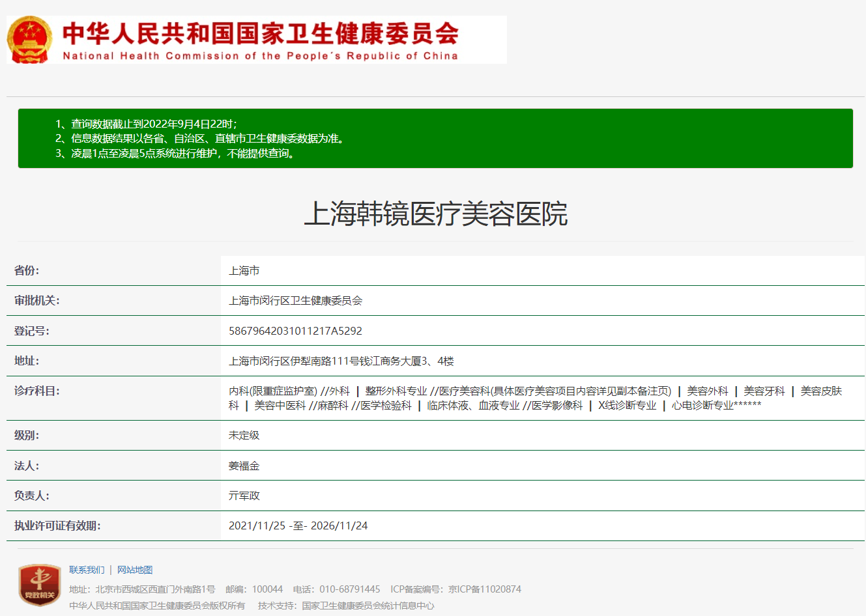Open the 联系我们 link

click(x=87, y=570)
